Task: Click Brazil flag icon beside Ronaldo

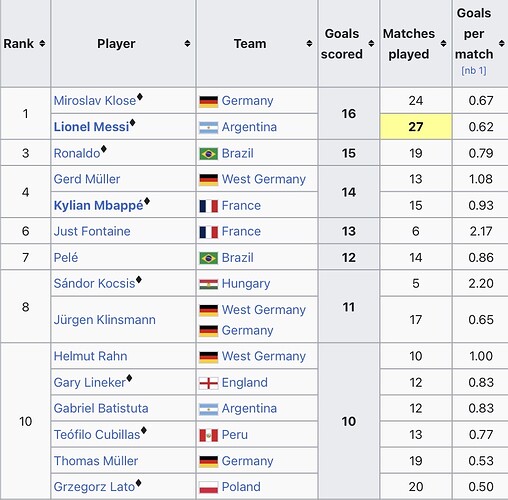Action: (x=209, y=154)
